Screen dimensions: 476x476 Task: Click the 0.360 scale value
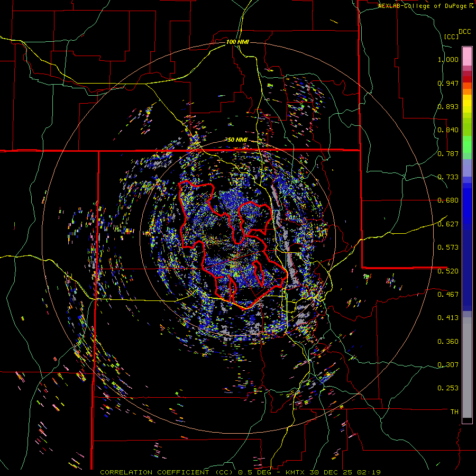pyautogui.click(x=448, y=342)
